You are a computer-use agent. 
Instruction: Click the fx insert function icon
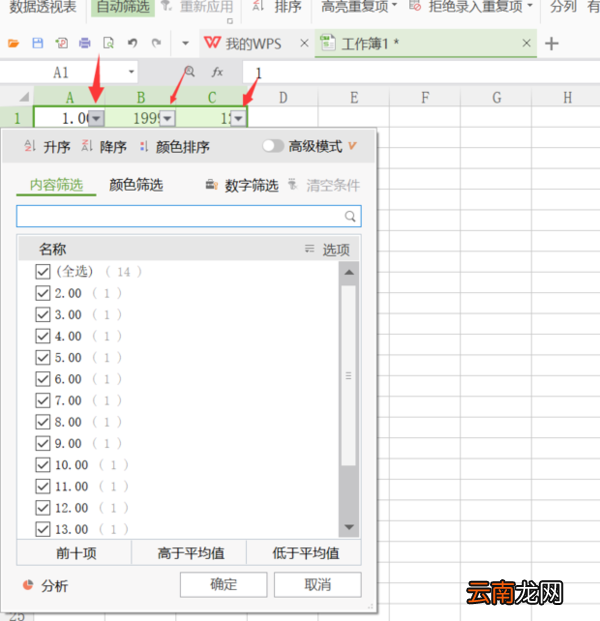pyautogui.click(x=217, y=72)
